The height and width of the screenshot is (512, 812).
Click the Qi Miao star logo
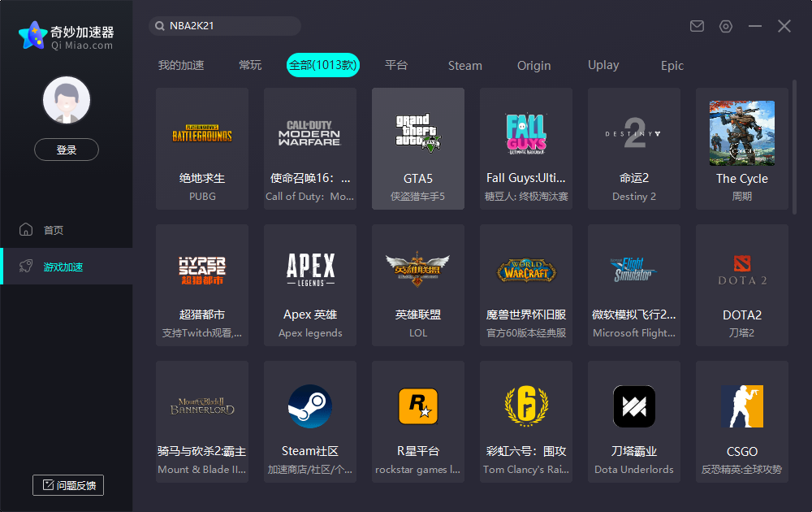coord(33,36)
